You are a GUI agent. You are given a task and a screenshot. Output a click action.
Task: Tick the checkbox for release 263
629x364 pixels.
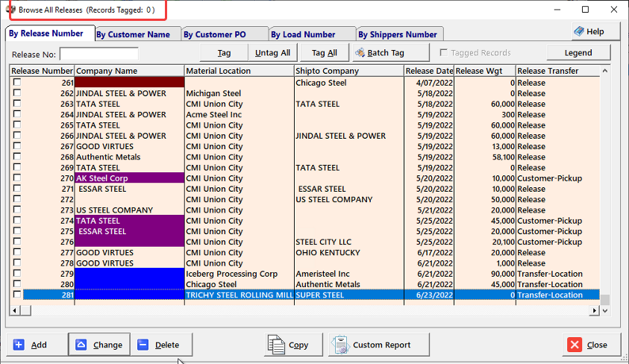17,104
